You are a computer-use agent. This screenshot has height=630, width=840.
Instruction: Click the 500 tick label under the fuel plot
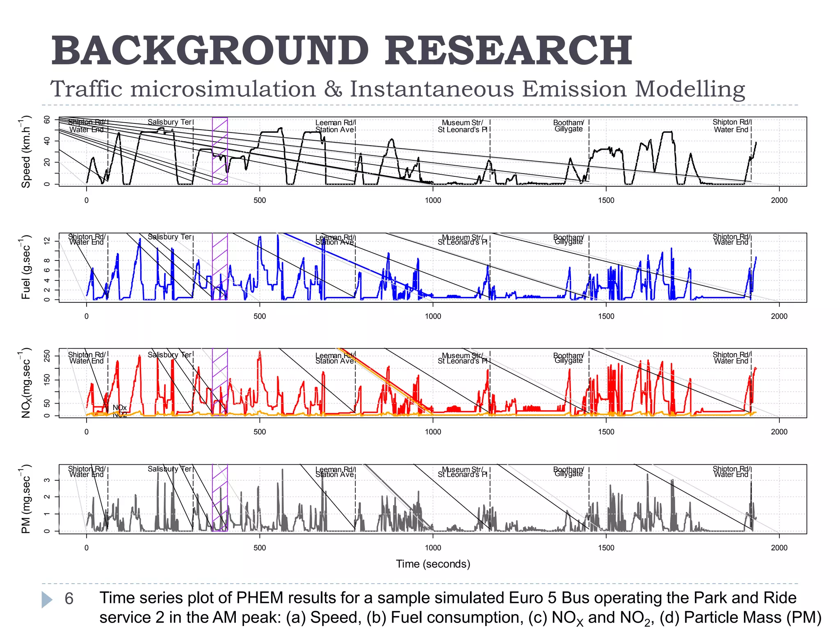pos(260,316)
